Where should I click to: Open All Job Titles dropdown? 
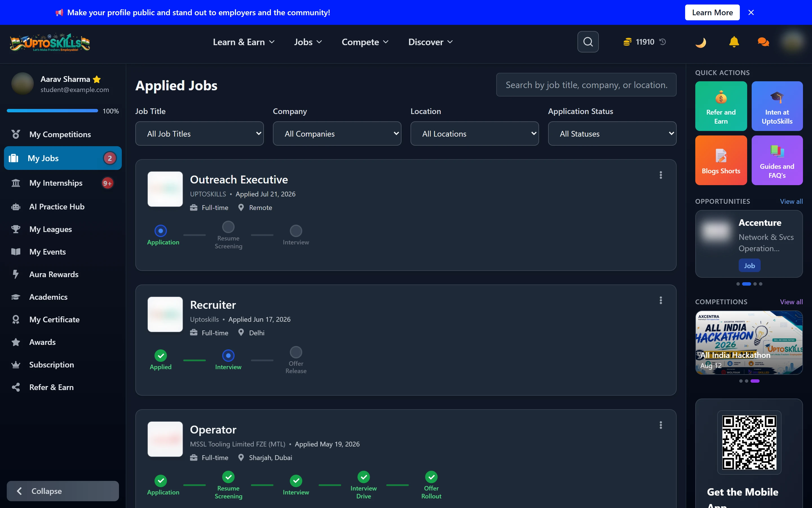(199, 133)
